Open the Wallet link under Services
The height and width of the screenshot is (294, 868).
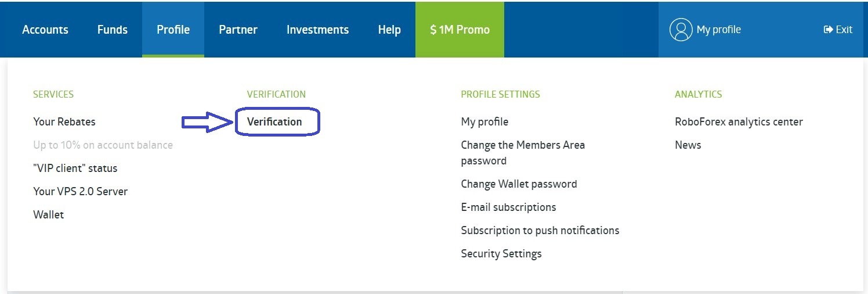tap(49, 215)
